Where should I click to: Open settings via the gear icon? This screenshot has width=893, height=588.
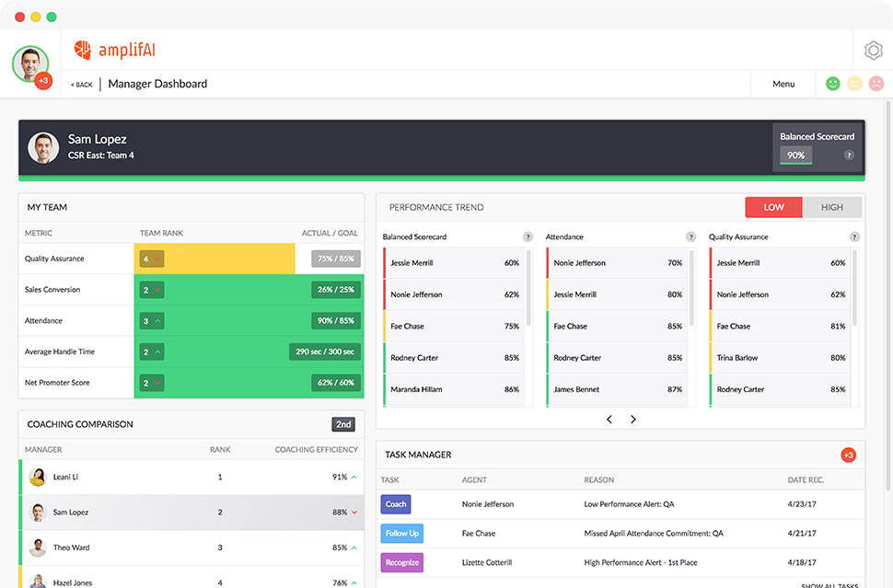pyautogui.click(x=873, y=51)
